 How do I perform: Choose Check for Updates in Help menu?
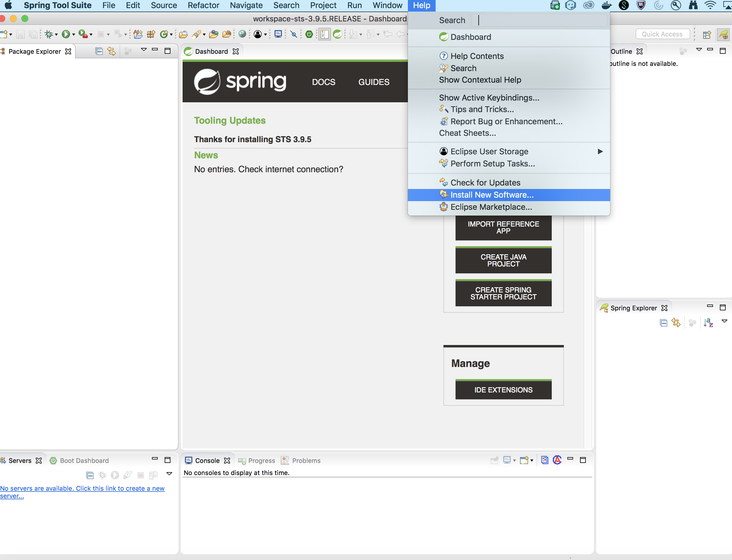pos(509,183)
